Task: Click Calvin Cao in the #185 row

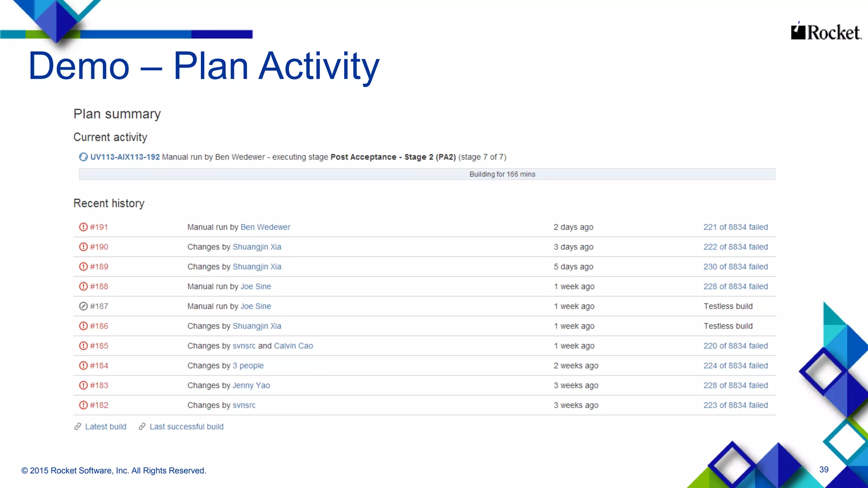Action: coord(293,346)
